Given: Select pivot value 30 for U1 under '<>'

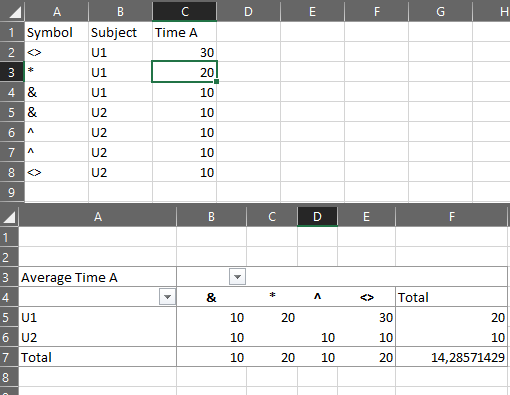Looking at the screenshot, I should (366, 317).
